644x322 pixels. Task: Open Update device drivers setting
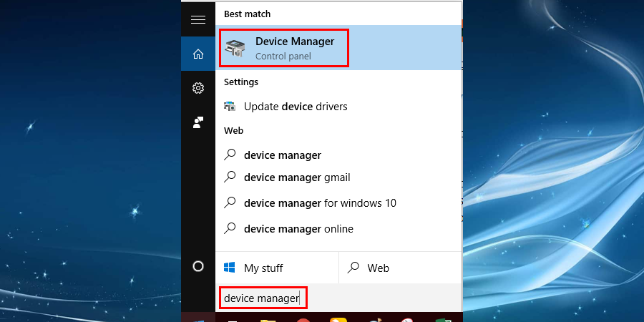pyautogui.click(x=339, y=107)
